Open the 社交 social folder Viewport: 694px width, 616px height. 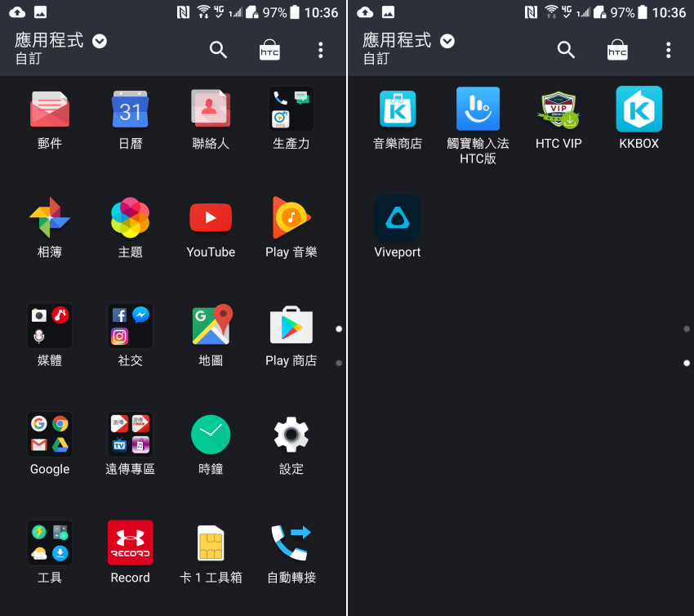[x=130, y=325]
